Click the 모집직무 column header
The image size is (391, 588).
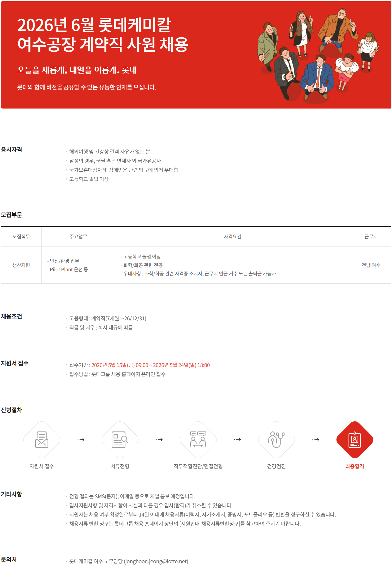point(21,237)
